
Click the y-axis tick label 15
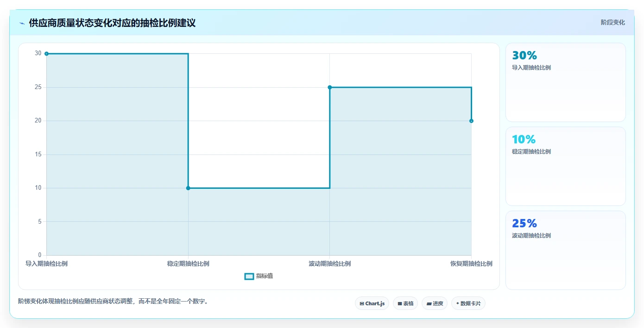point(38,154)
